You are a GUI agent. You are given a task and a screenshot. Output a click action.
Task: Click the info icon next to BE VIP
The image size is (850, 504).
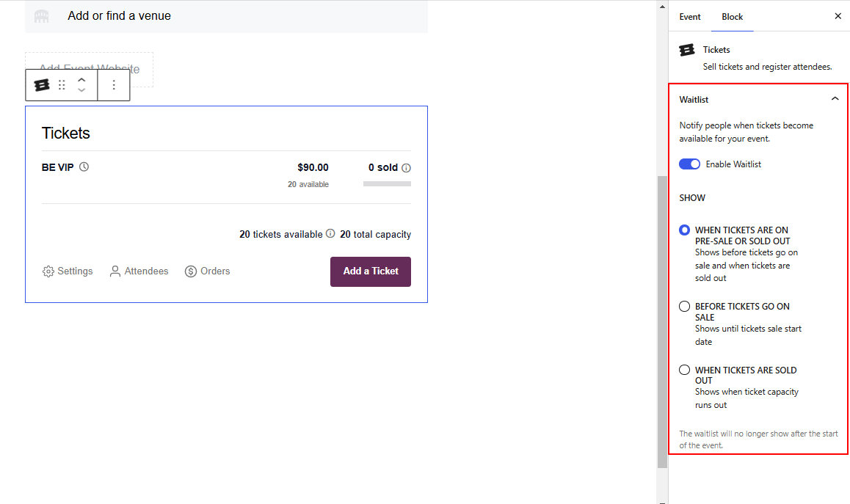click(x=83, y=167)
